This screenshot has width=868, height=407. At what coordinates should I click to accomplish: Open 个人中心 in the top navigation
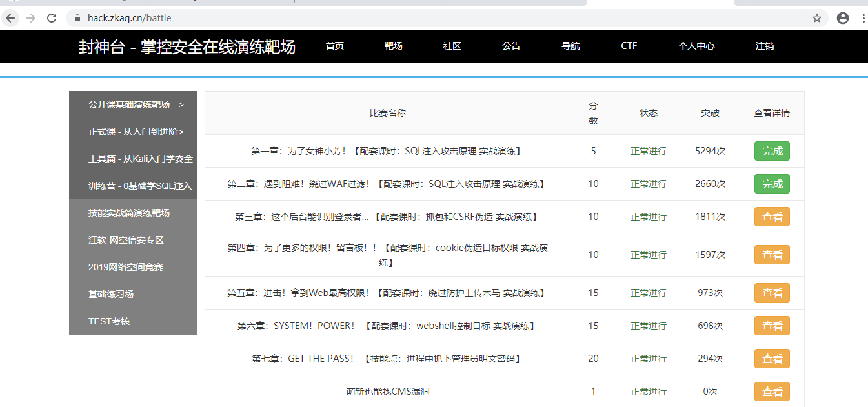point(696,46)
